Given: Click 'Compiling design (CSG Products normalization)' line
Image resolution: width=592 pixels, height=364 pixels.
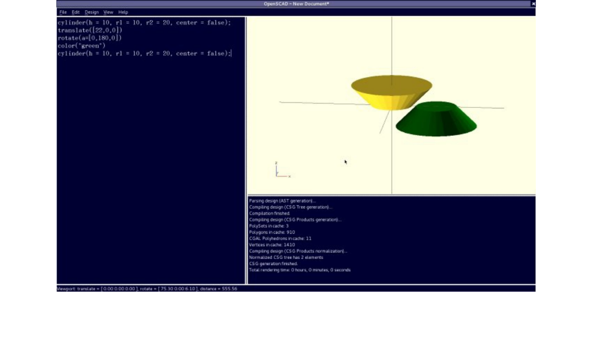Looking at the screenshot, I should click(298, 251).
